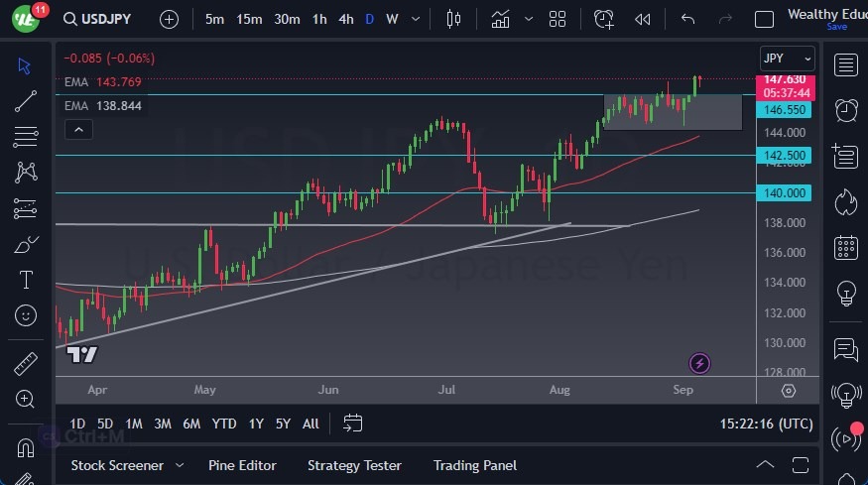This screenshot has height=485, width=868.
Task: Switch to the 4h timeframe
Action: 345,19
